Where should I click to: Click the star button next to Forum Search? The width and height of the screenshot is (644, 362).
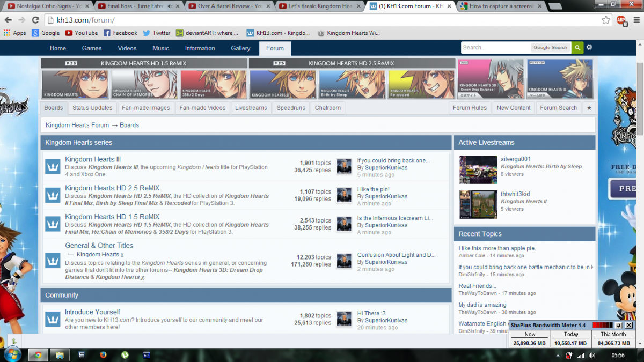pos(589,108)
